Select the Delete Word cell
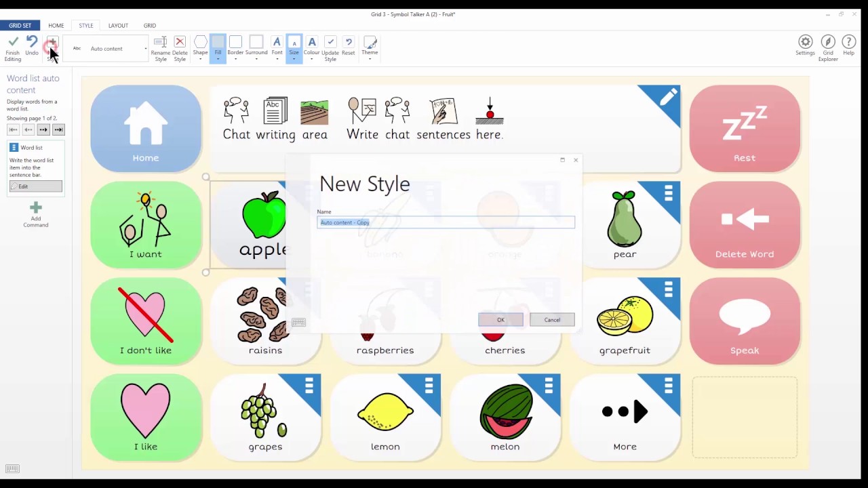The image size is (868, 488). 745,224
